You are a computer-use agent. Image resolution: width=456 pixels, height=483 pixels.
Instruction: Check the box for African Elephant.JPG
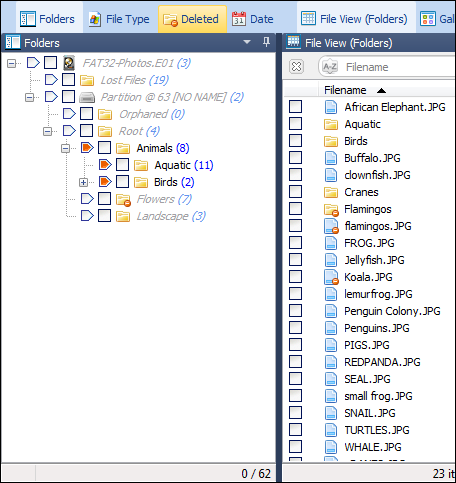tap(295, 107)
